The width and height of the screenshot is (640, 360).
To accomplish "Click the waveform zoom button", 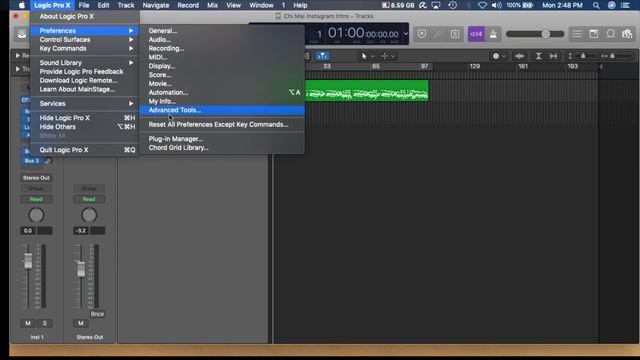I will [520, 56].
